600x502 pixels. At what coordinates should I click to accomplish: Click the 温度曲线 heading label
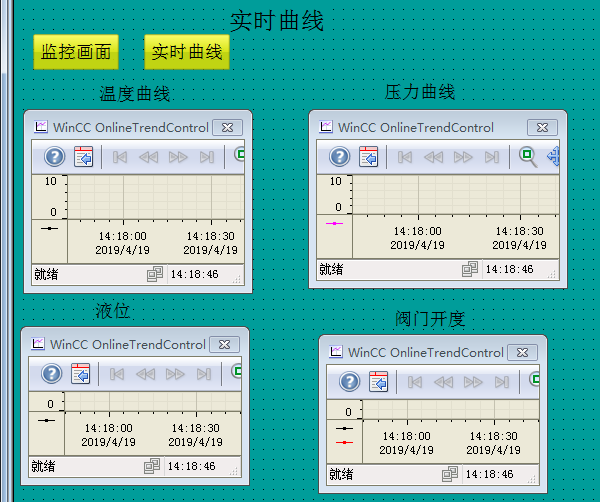135,94
